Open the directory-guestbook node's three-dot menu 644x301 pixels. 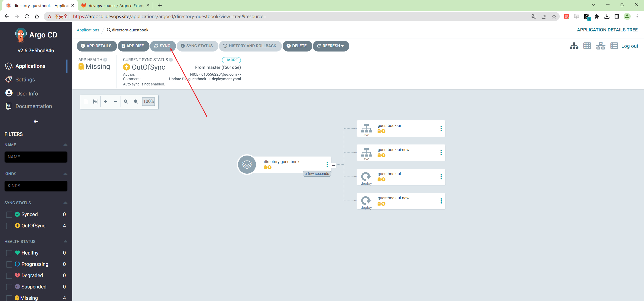point(327,165)
